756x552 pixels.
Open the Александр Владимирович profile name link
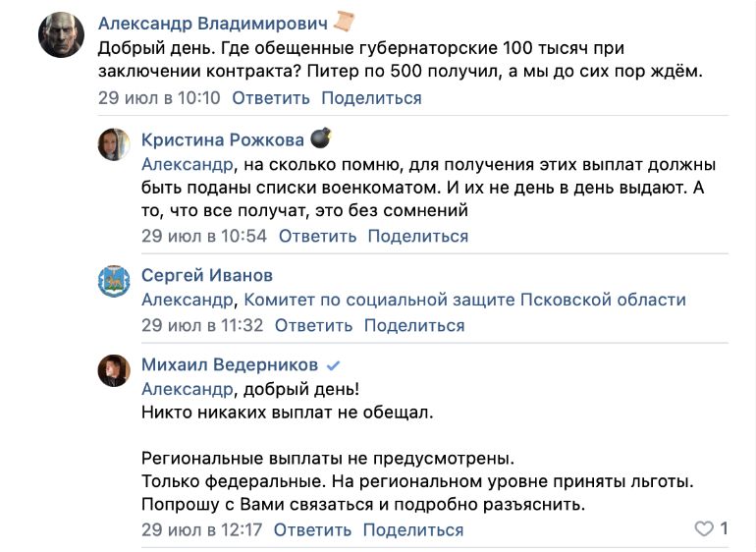[x=213, y=23]
